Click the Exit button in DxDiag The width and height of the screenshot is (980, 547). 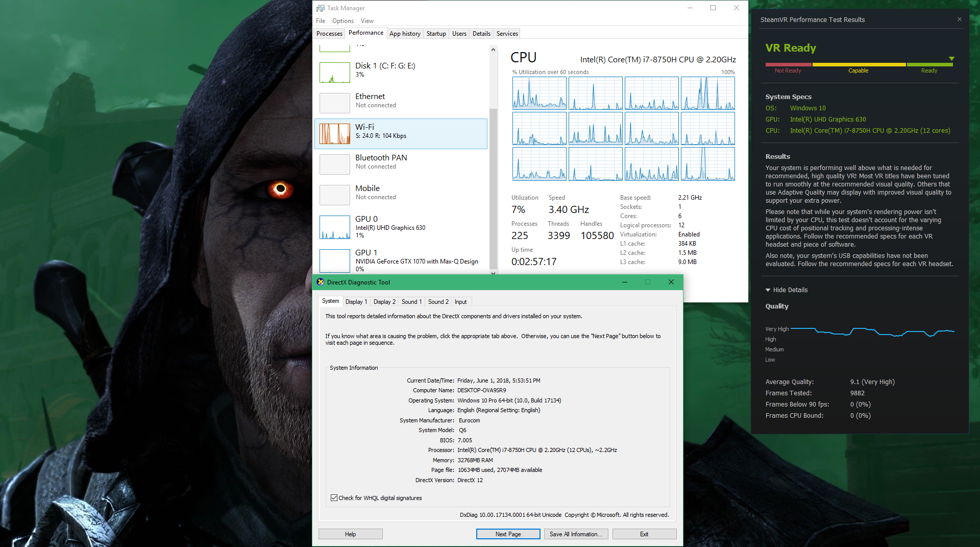644,534
